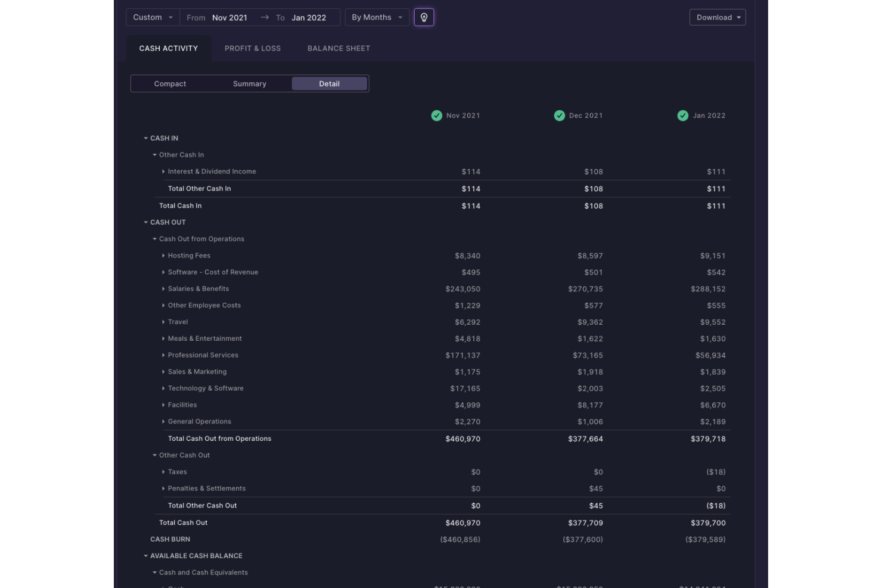Select the Detail view option

click(x=329, y=83)
